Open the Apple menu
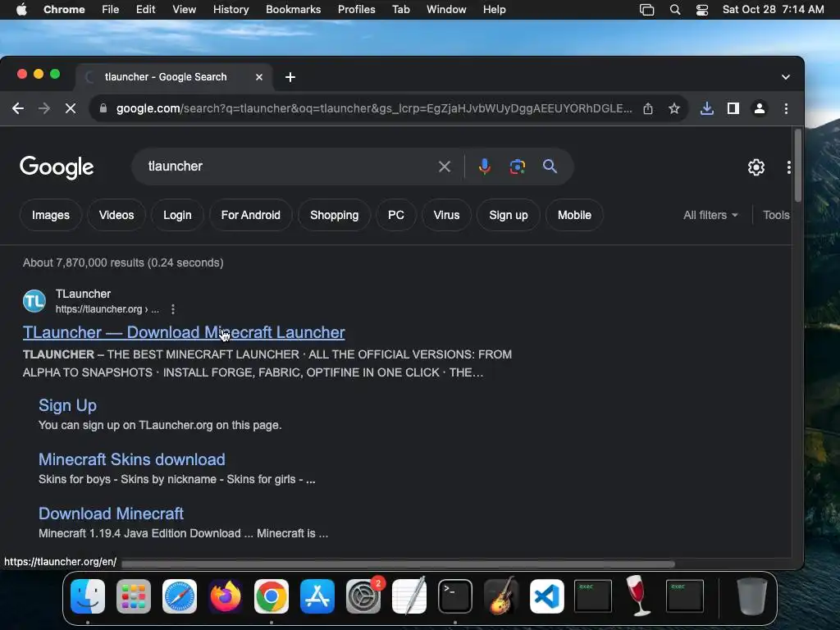 (21, 10)
